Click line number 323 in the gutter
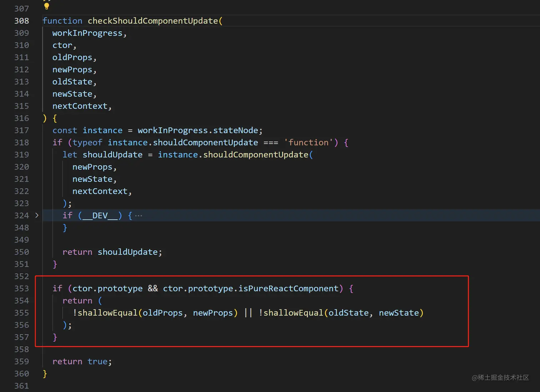540x392 pixels. pyautogui.click(x=22, y=203)
